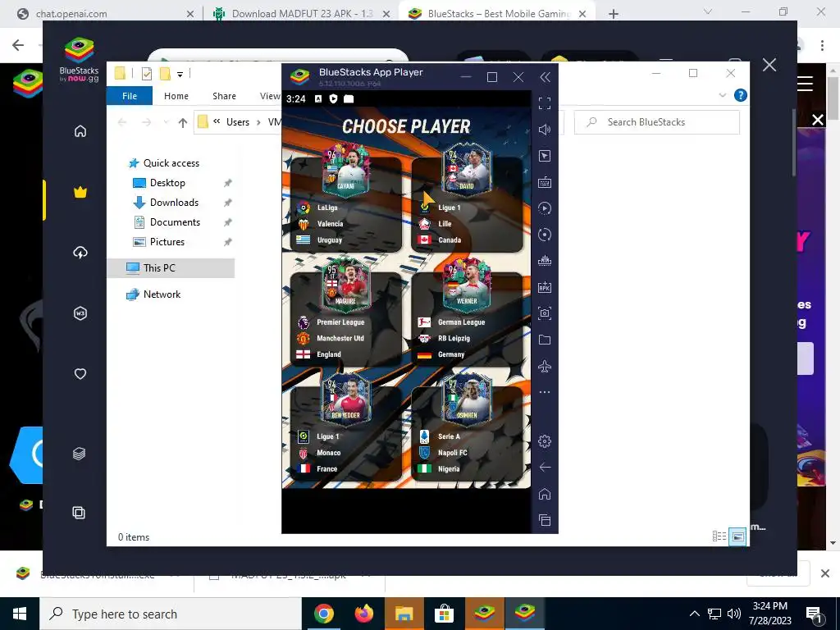Viewport: 840px width, 630px height.
Task: Switch to the Download MADFUT 23 APK tab
Action: click(x=300, y=14)
